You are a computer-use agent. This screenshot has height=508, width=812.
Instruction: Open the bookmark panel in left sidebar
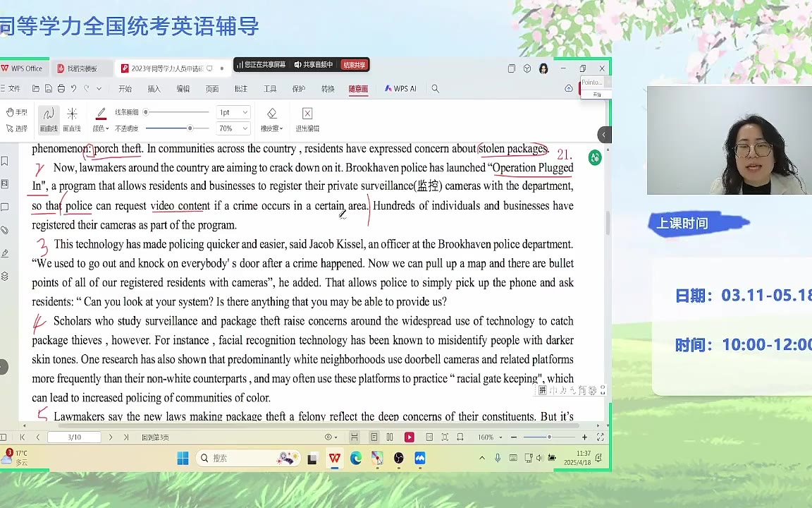[x=5, y=161]
